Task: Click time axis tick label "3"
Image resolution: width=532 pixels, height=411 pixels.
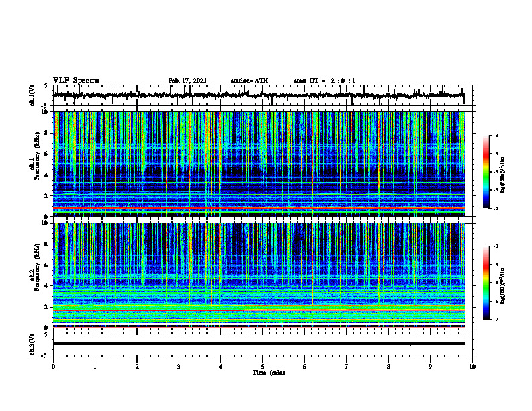Action: [x=179, y=367]
